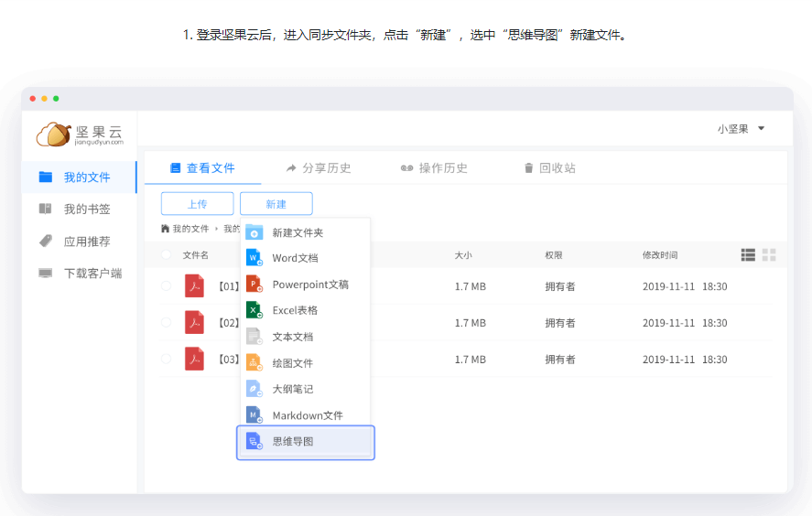Click the Word document icon
The width and height of the screenshot is (812, 516).
(x=254, y=258)
